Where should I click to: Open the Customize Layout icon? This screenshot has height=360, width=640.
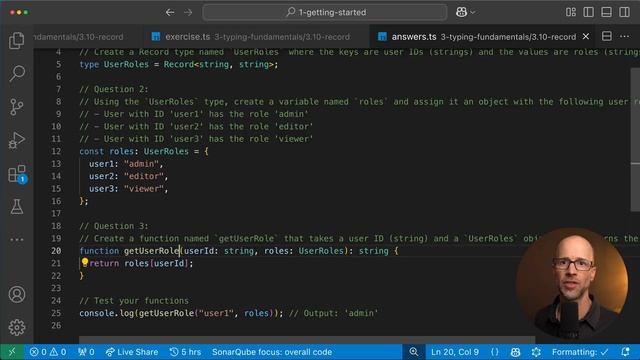pyautogui.click(x=571, y=12)
